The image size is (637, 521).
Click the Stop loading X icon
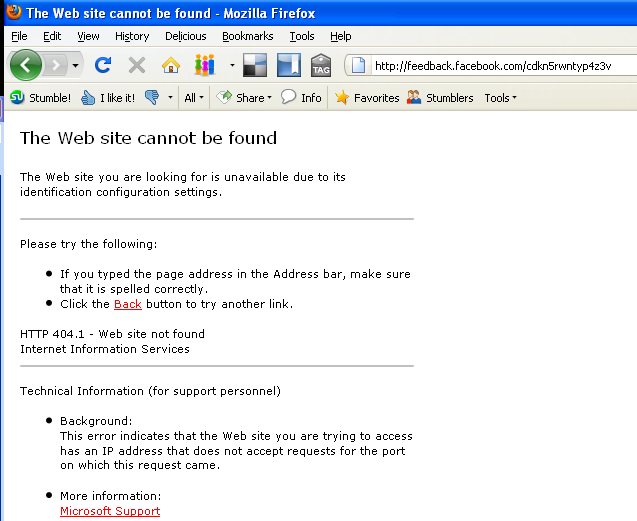[137, 65]
